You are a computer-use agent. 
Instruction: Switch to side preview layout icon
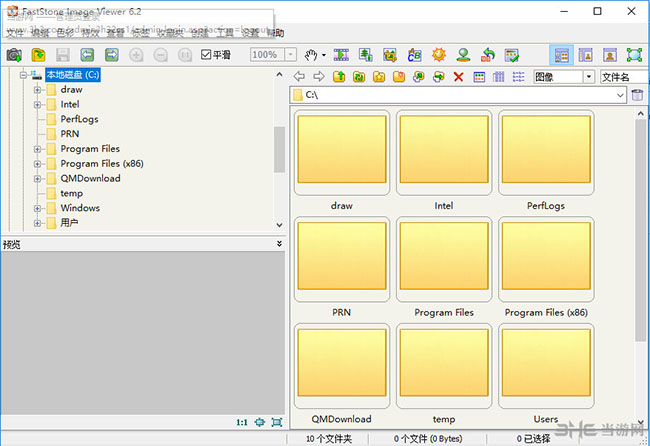[x=585, y=55]
